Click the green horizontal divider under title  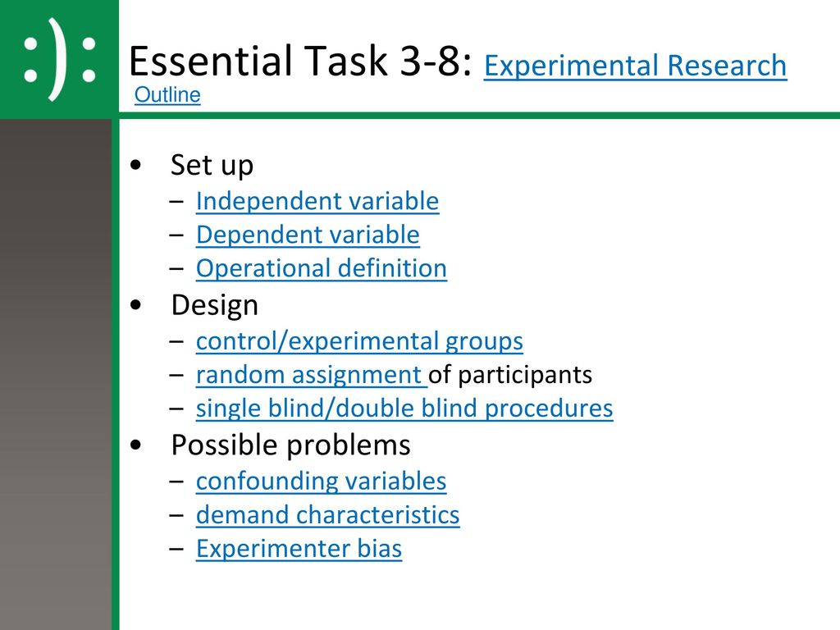tap(479, 116)
